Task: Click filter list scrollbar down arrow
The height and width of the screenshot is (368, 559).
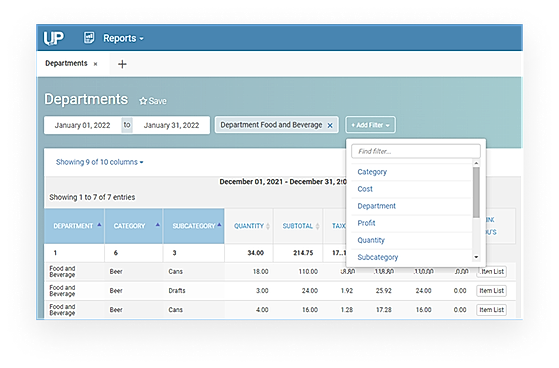Action: pos(476,257)
